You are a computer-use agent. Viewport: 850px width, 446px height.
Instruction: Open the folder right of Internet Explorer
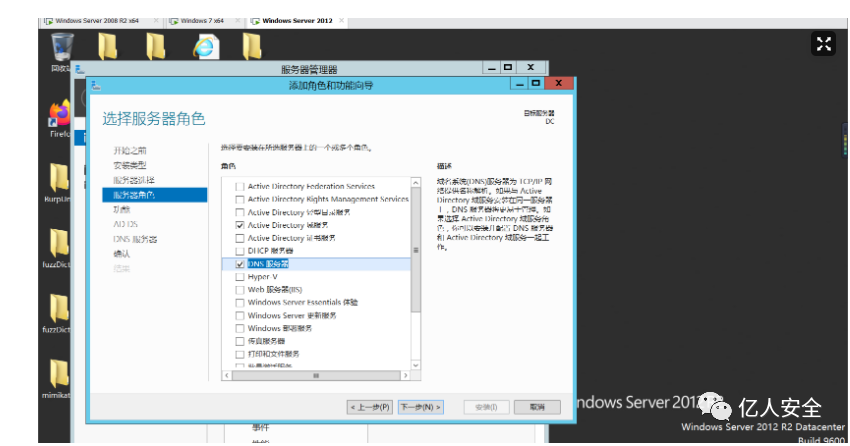click(x=252, y=46)
